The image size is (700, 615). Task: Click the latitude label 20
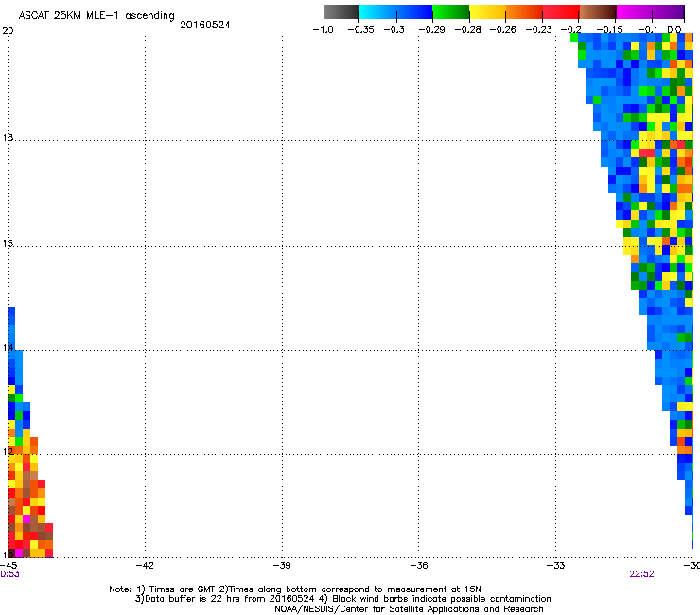pos(8,31)
